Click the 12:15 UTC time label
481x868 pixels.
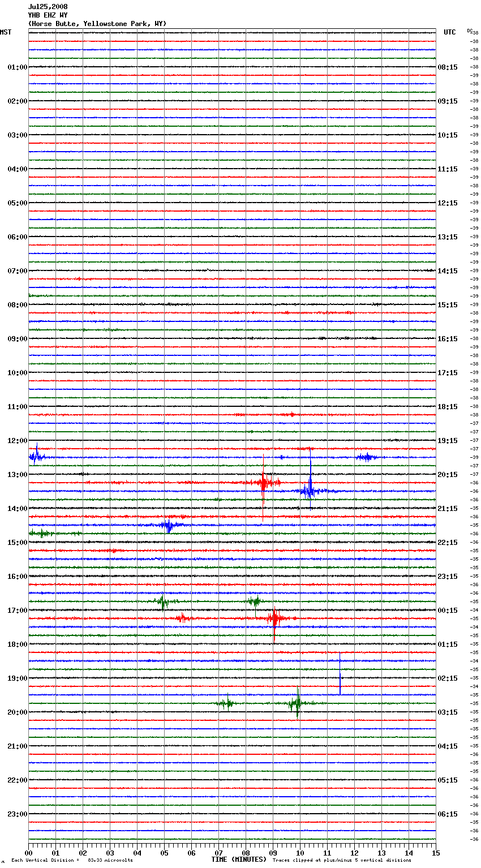click(x=448, y=203)
